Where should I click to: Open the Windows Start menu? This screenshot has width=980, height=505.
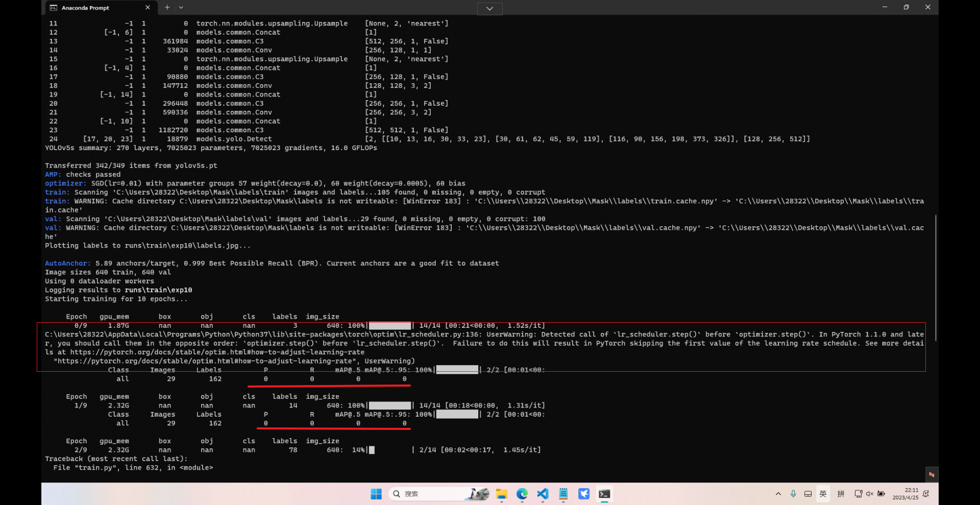376,494
